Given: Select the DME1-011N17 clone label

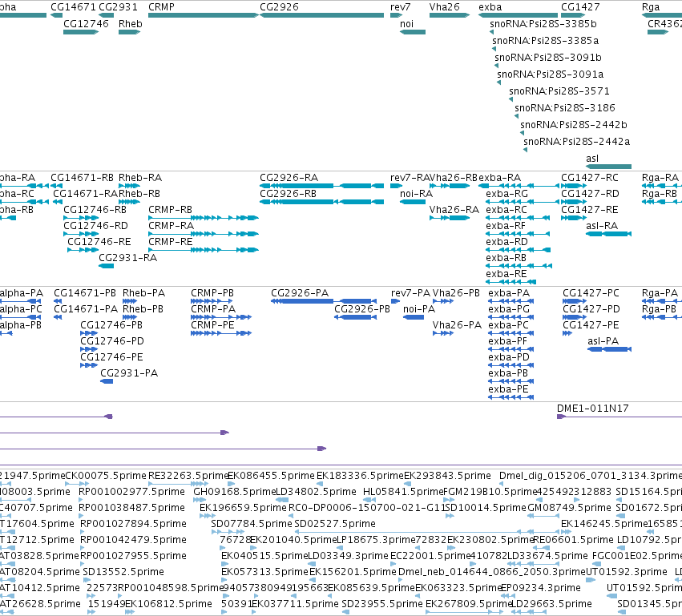Looking at the screenshot, I should tap(593, 409).
